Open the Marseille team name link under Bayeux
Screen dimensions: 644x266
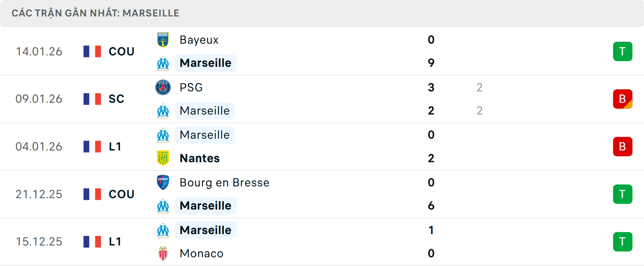205,63
